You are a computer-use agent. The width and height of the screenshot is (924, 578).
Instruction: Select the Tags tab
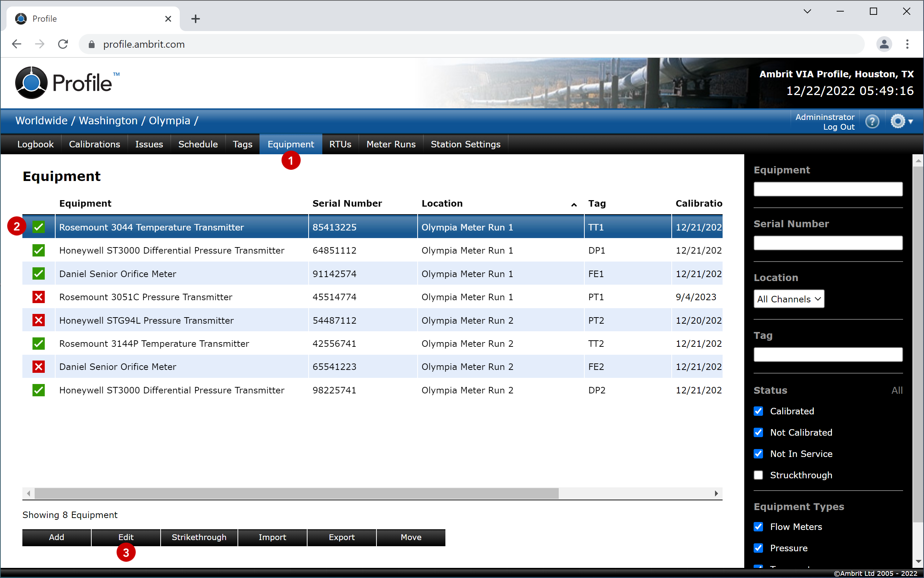[243, 144]
